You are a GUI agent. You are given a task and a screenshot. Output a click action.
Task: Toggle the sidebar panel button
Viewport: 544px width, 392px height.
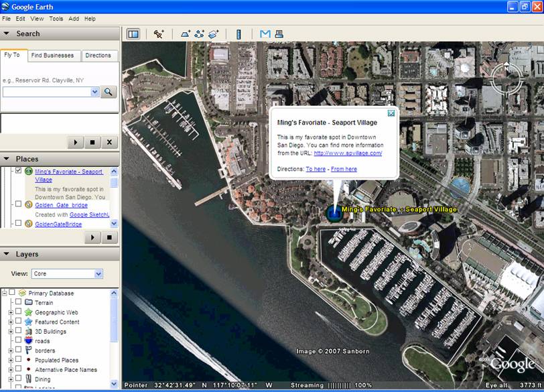(133, 34)
